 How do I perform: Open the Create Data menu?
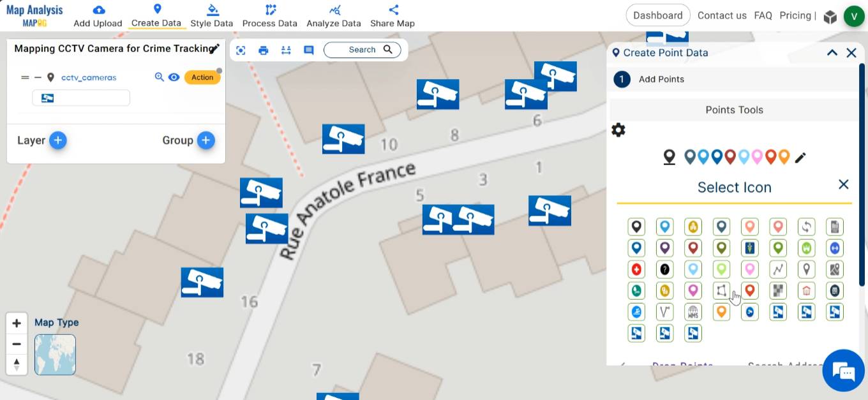coord(156,16)
